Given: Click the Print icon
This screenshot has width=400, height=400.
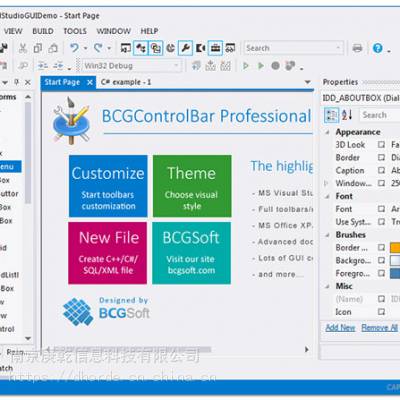Looking at the screenshot, I should coord(357,48).
